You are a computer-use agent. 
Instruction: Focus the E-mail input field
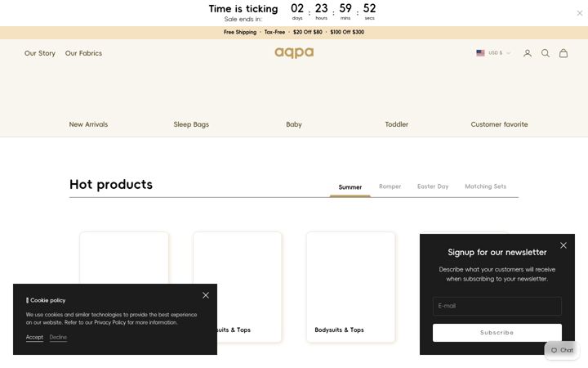tap(497, 306)
